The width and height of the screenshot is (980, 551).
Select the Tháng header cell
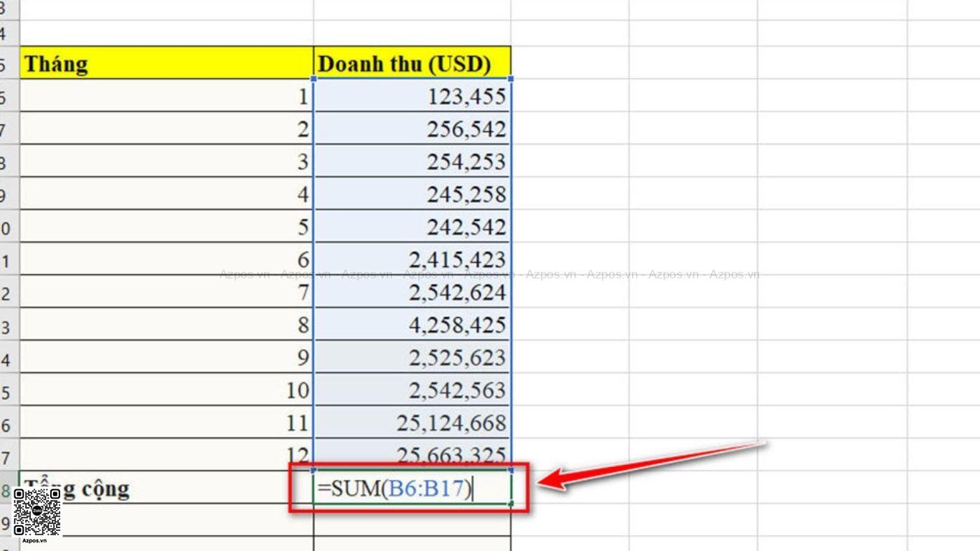[166, 63]
